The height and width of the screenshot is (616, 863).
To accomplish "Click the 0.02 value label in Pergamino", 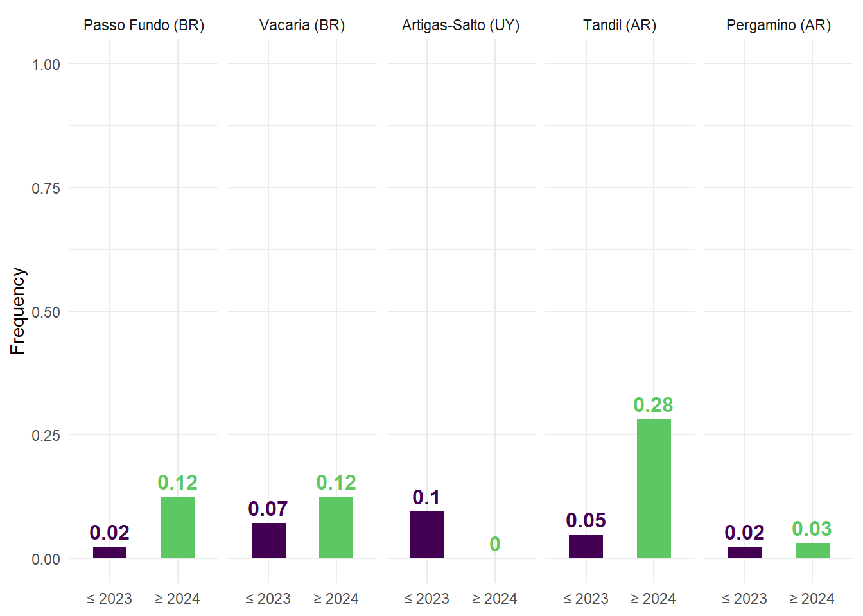I will pyautogui.click(x=744, y=533).
